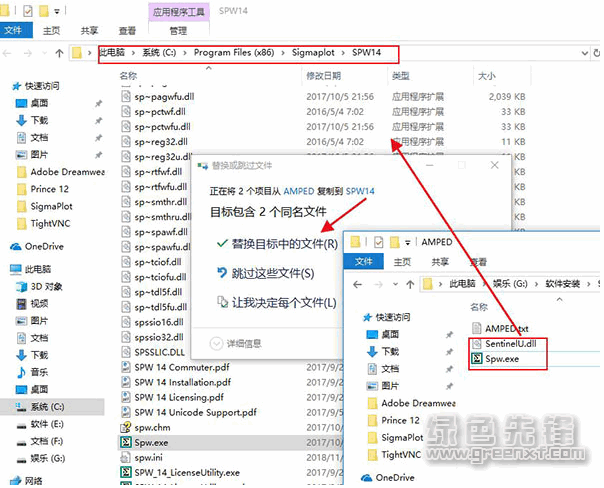This screenshot has width=604, height=488.
Task: Open 共享 tab in AMPED window
Action: (440, 262)
